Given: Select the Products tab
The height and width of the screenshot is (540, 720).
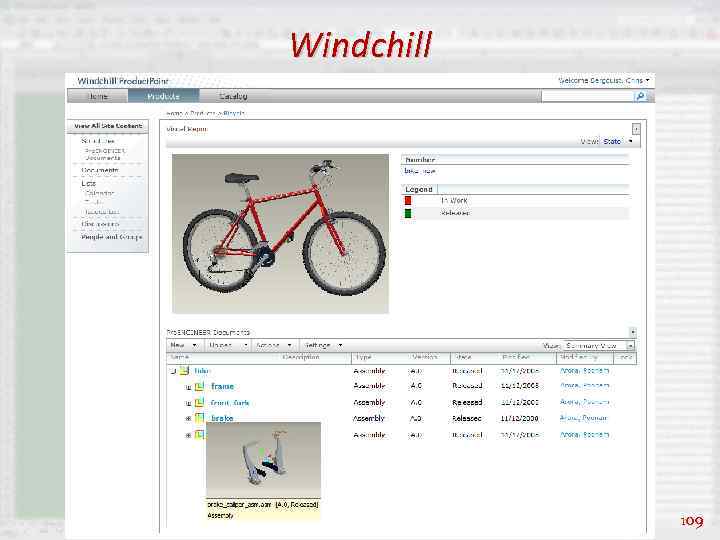Looking at the screenshot, I should (163, 96).
